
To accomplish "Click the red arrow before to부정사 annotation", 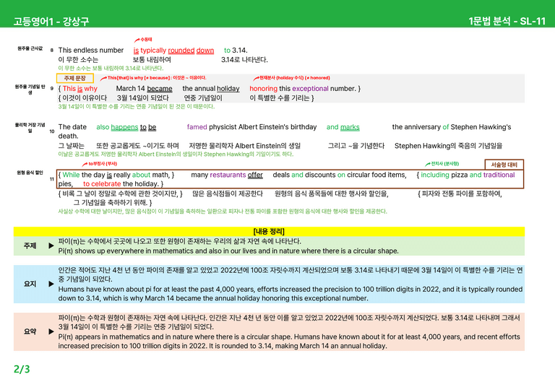I will click(x=85, y=165).
